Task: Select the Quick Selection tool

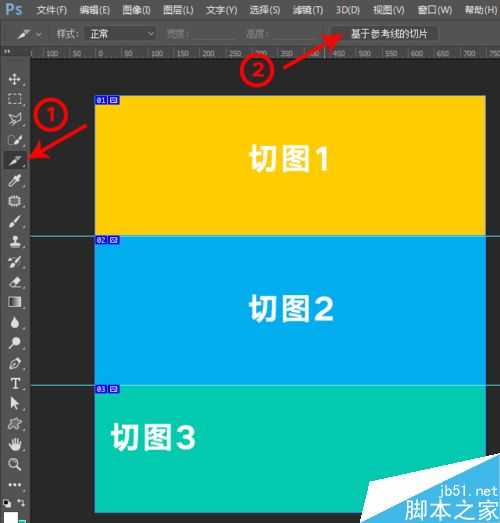Action: 14,140
